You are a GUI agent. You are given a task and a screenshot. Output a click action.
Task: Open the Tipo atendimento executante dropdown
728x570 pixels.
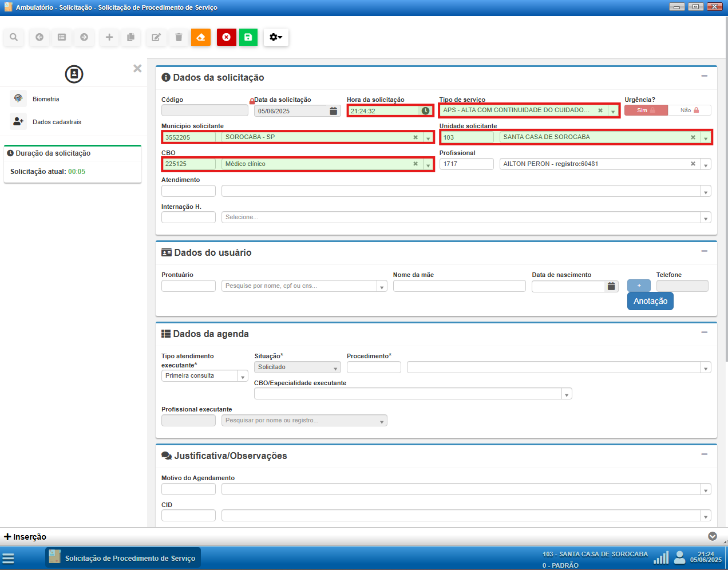pyautogui.click(x=243, y=377)
